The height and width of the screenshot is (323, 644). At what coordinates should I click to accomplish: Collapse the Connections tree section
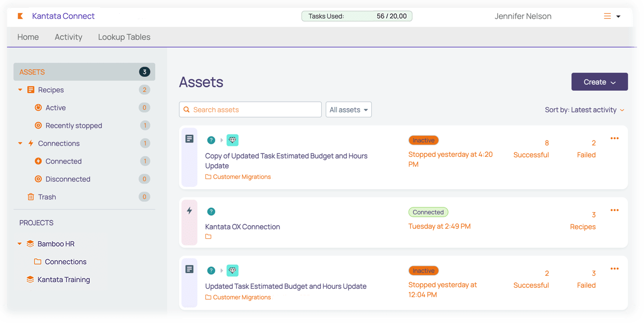pyautogui.click(x=20, y=143)
